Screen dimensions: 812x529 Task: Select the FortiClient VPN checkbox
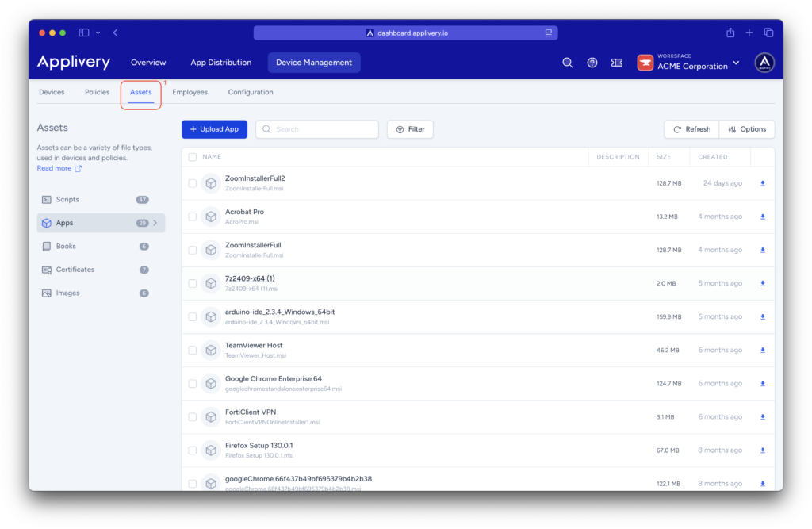pos(193,417)
